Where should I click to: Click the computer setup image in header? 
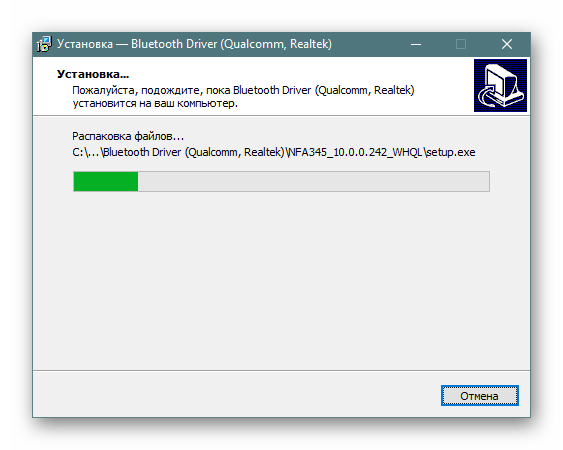click(500, 85)
